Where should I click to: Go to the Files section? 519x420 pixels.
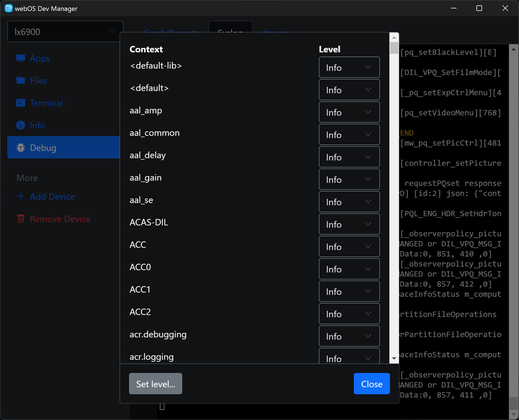coord(38,81)
